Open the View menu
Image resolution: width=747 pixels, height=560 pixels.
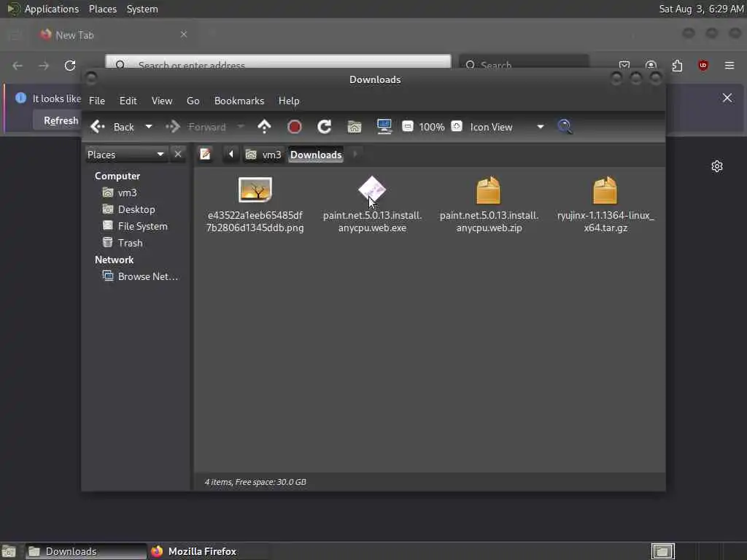tap(162, 101)
